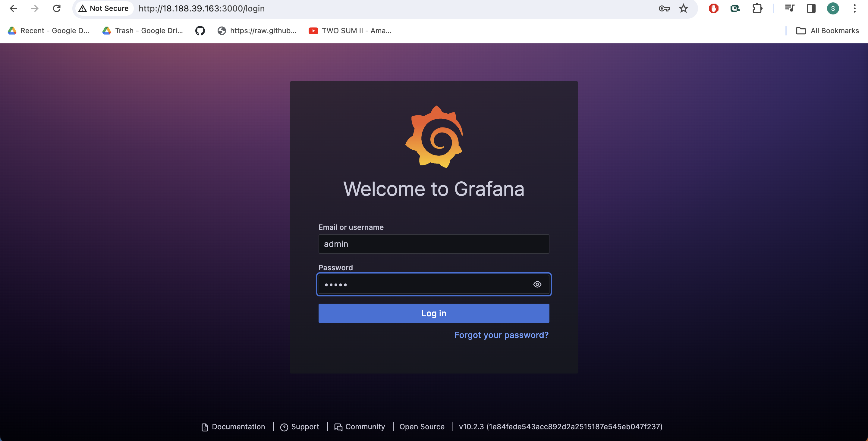Click the Grafana logo
This screenshot has height=441, width=868.
[x=434, y=136]
